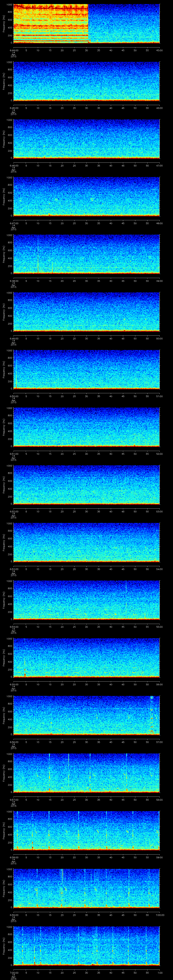The height and width of the screenshot is (980, 173).
Task: Click the 47:00 end time label
Action: [x=160, y=166]
